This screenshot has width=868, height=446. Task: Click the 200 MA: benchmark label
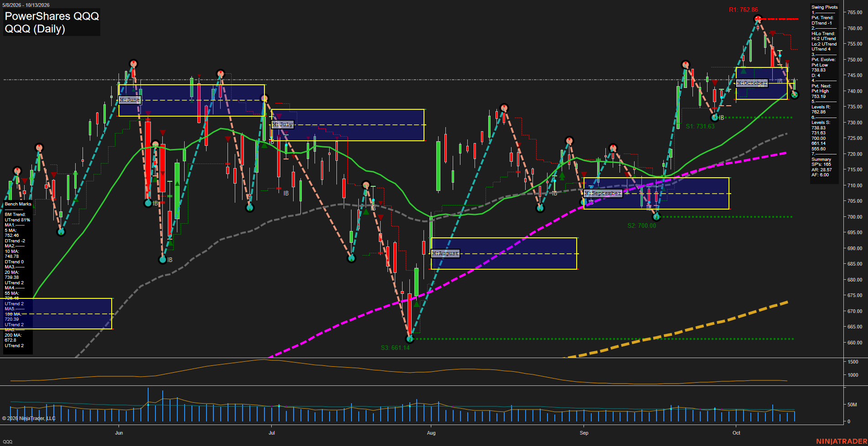[x=13, y=335]
